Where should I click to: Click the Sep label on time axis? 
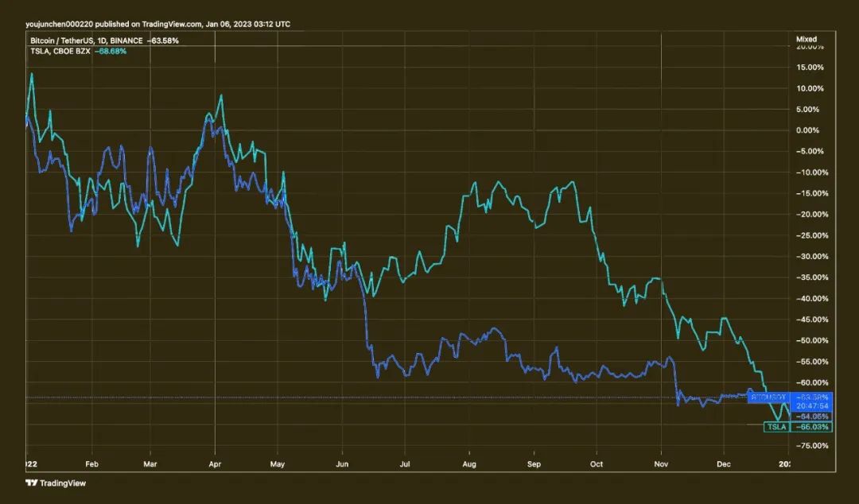click(534, 463)
